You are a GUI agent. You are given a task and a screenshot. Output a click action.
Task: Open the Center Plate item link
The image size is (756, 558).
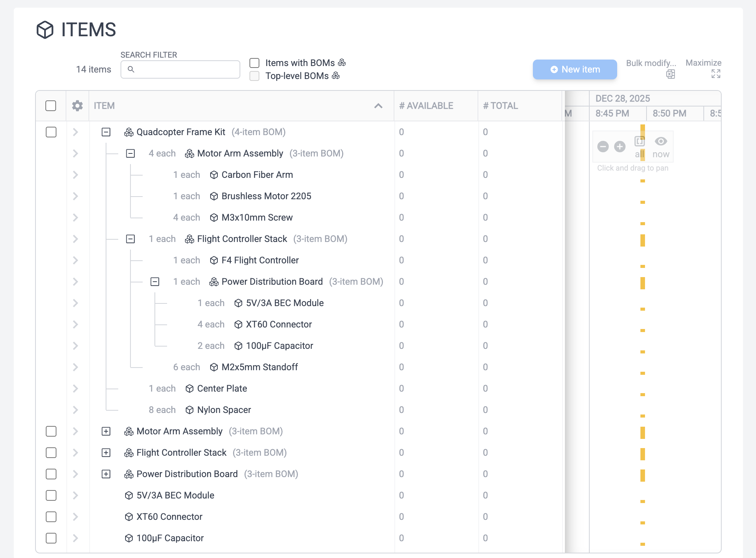222,389
